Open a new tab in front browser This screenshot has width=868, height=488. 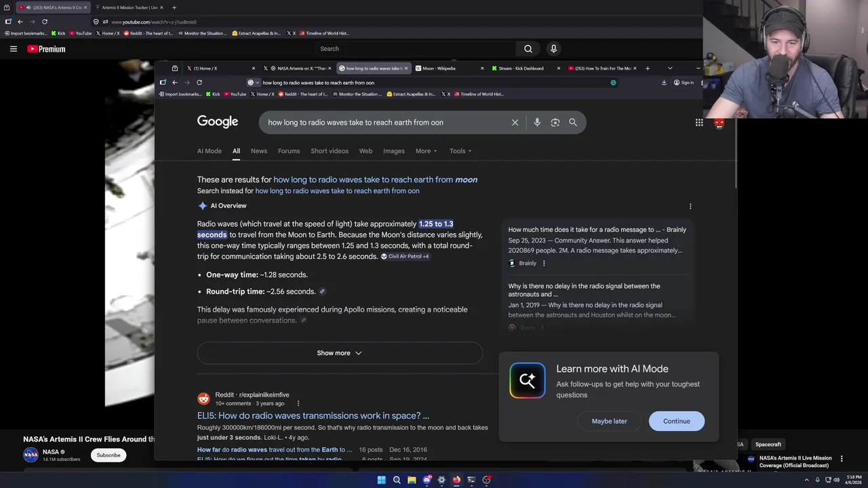click(x=647, y=68)
